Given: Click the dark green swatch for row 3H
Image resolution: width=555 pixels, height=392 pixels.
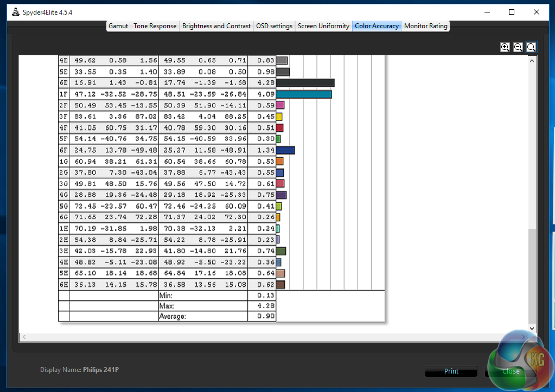Looking at the screenshot, I should click(x=281, y=251).
